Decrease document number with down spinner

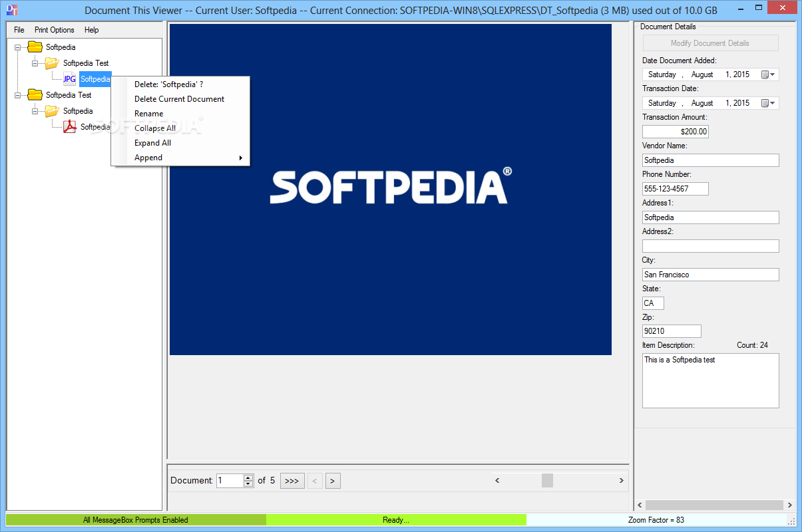coord(248,484)
